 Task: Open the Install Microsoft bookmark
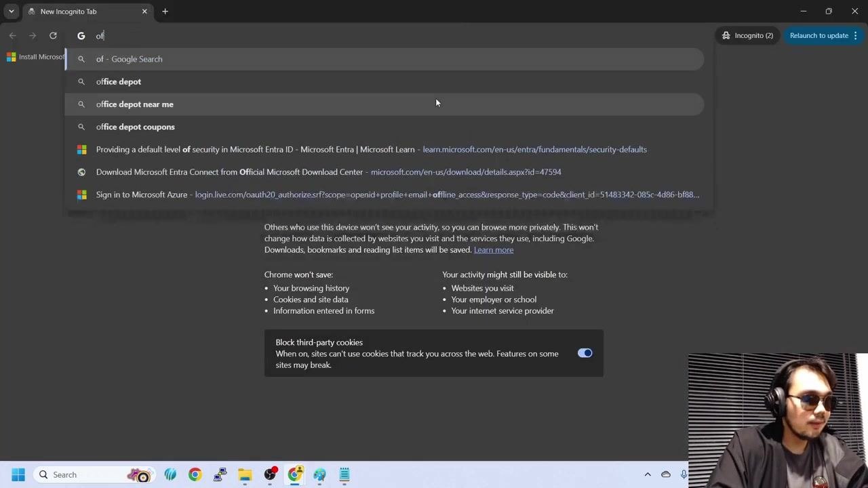point(35,57)
